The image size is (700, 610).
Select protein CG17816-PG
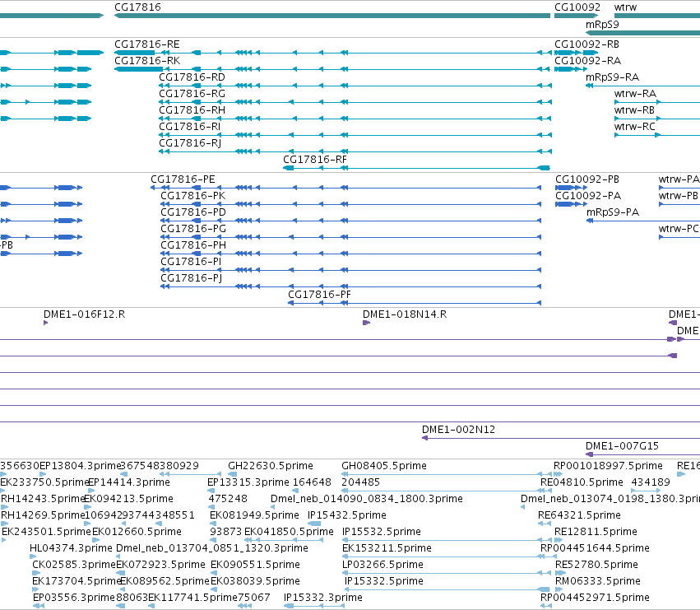[192, 229]
